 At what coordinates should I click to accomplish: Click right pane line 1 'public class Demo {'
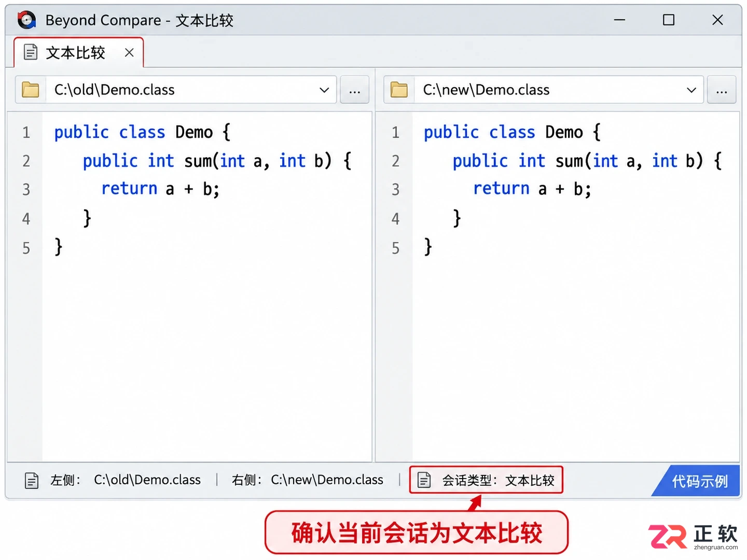(512, 132)
